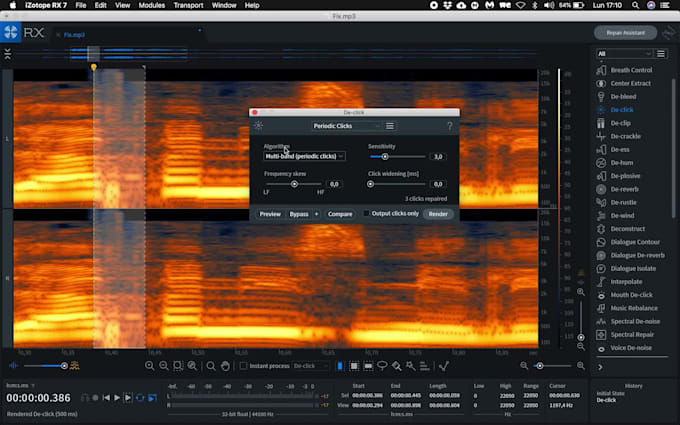Open the File menu
The image size is (680, 425).
(x=81, y=5)
